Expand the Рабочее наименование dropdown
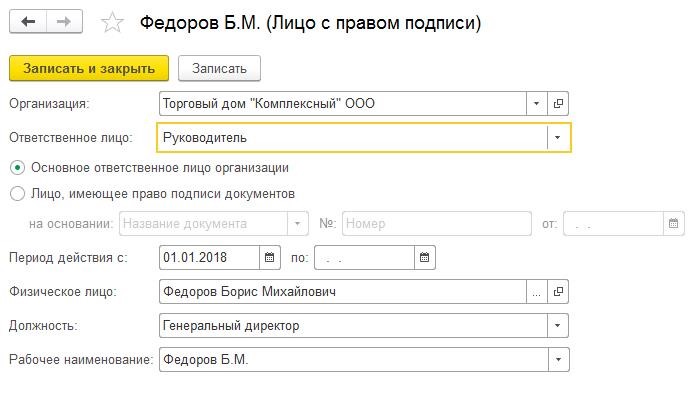This screenshot has width=699, height=393. 558,360
